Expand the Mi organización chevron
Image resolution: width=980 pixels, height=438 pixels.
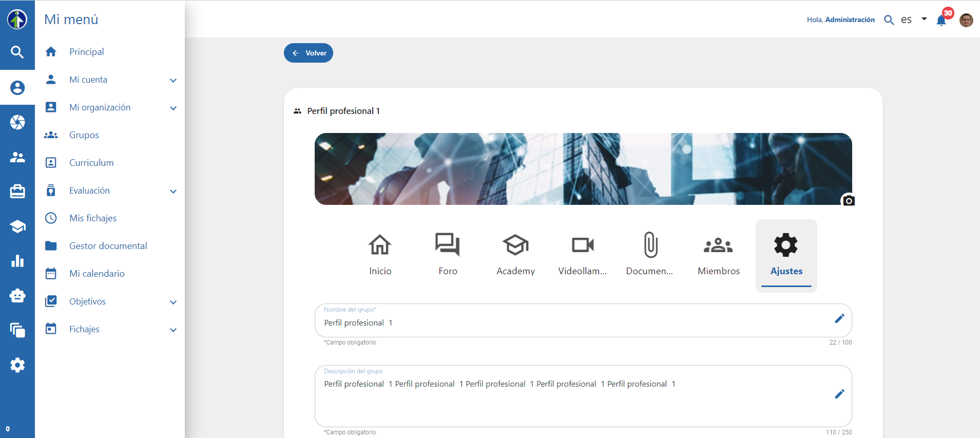click(173, 108)
